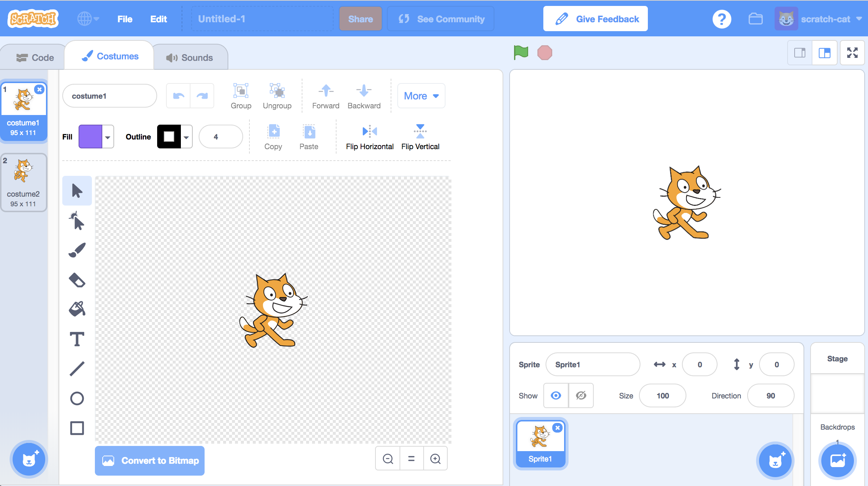Open the Outline color dropdown arrow
This screenshot has width=868, height=486.
click(x=186, y=137)
